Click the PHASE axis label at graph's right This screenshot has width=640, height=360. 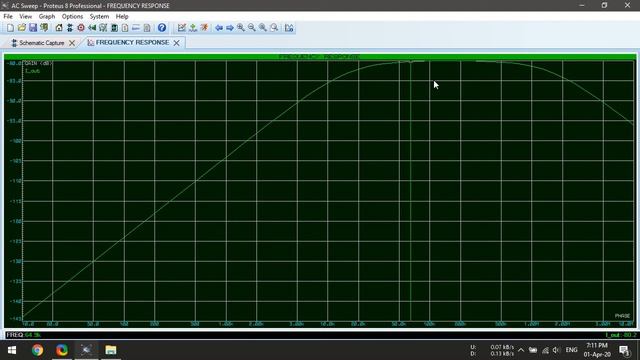(x=622, y=316)
